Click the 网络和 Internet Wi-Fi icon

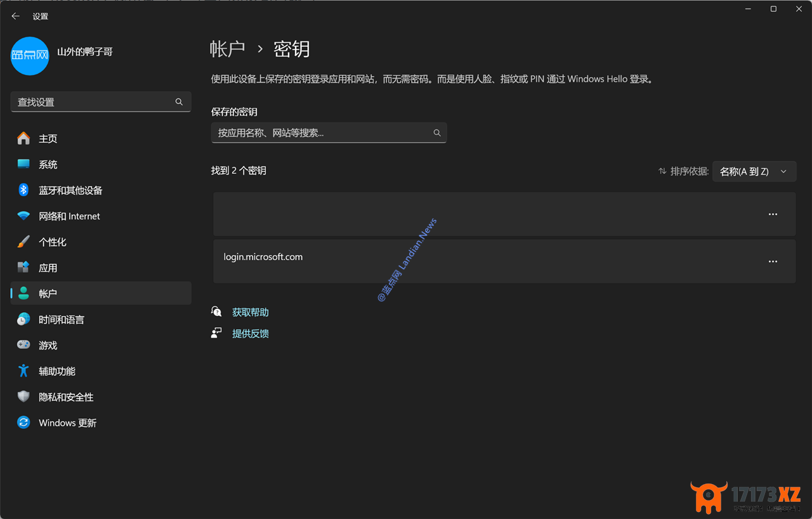click(x=23, y=216)
